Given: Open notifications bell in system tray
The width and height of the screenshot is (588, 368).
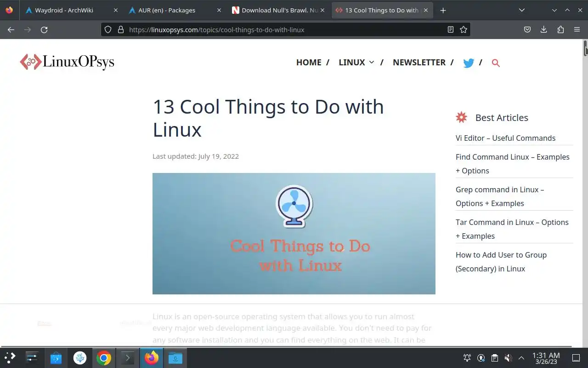Looking at the screenshot, I should 467,358.
